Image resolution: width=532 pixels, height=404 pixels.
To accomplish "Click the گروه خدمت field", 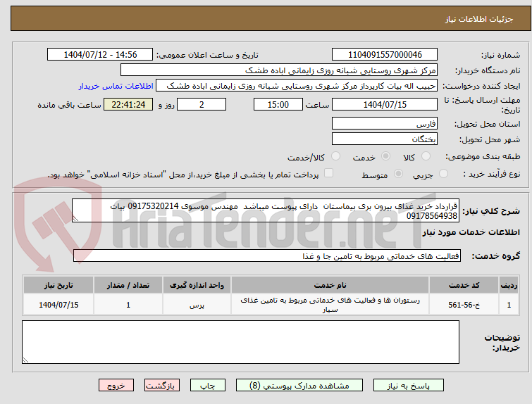I will pyautogui.click(x=267, y=256).
